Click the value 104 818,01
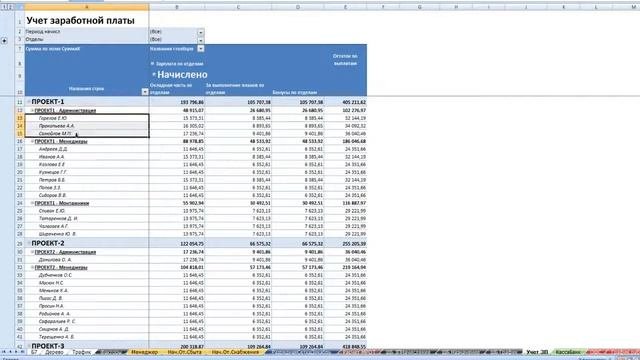This screenshot has width=640, height=360. click(x=177, y=267)
